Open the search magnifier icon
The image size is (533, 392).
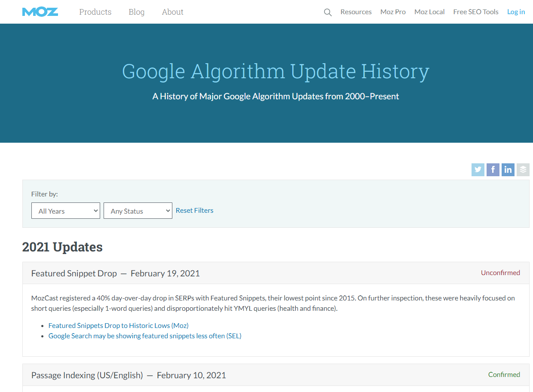point(328,12)
